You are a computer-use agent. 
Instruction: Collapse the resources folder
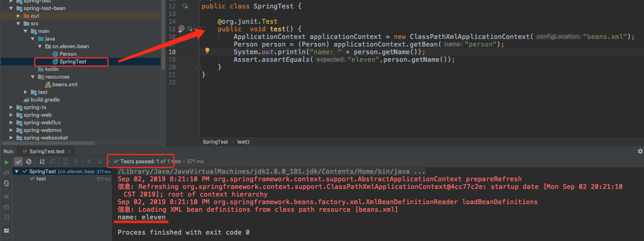click(x=32, y=77)
